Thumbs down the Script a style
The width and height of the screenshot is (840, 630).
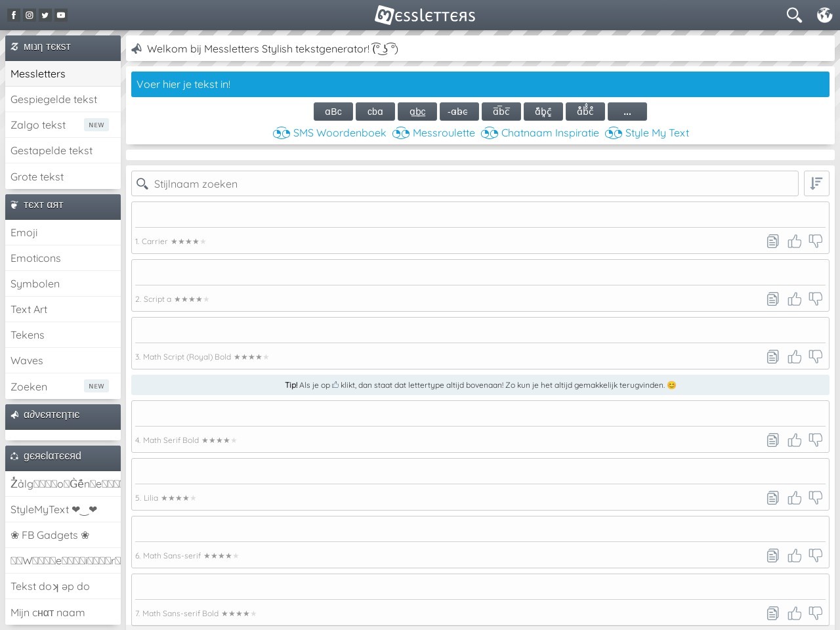pos(816,299)
